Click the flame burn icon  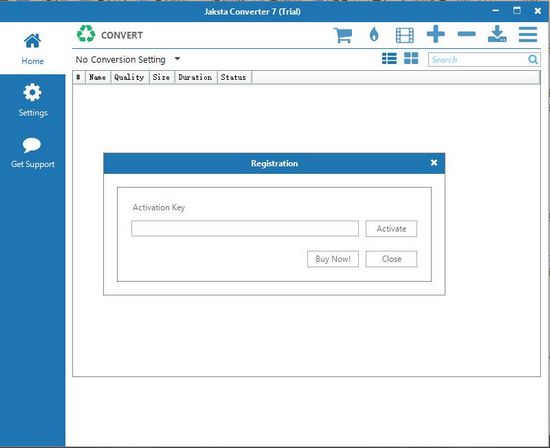(374, 35)
